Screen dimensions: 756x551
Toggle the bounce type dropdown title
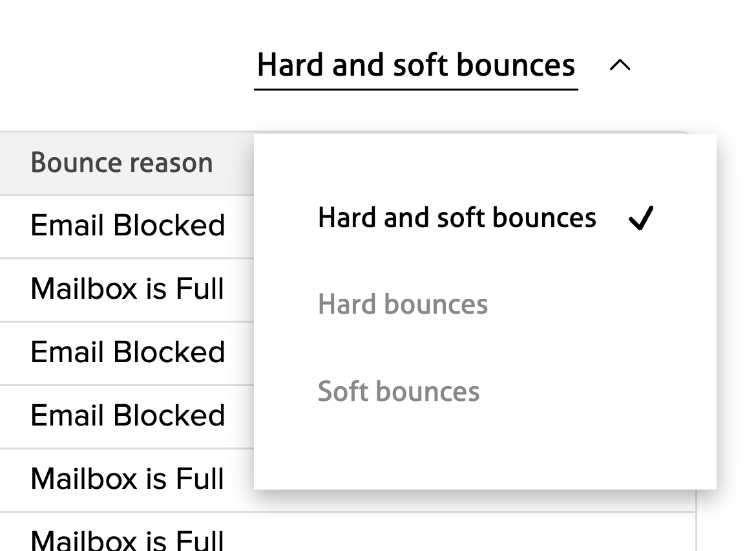(x=415, y=65)
